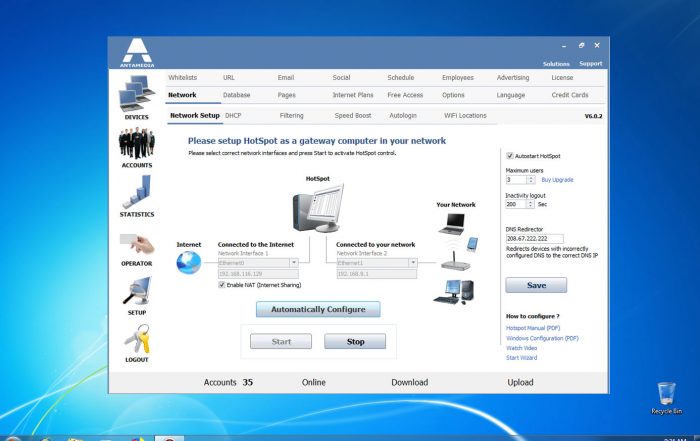Open the Filtering sub-tab
The width and height of the screenshot is (700, 441).
292,115
